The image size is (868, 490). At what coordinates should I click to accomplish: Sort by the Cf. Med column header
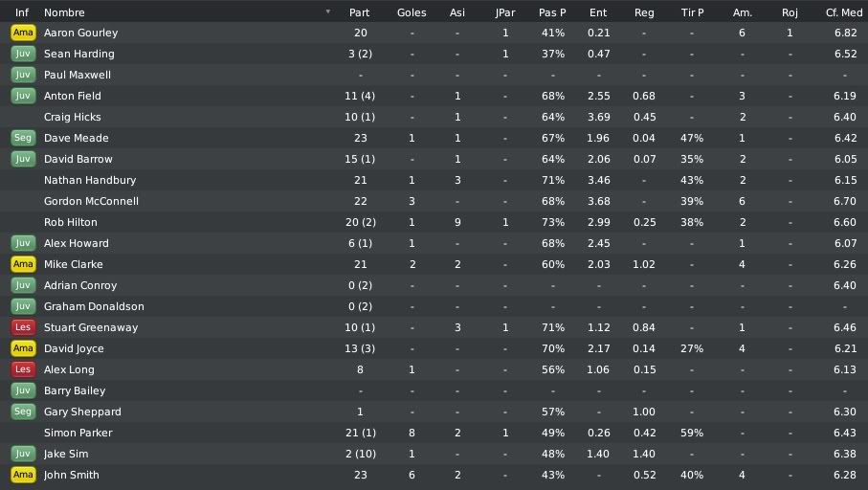[x=844, y=12]
